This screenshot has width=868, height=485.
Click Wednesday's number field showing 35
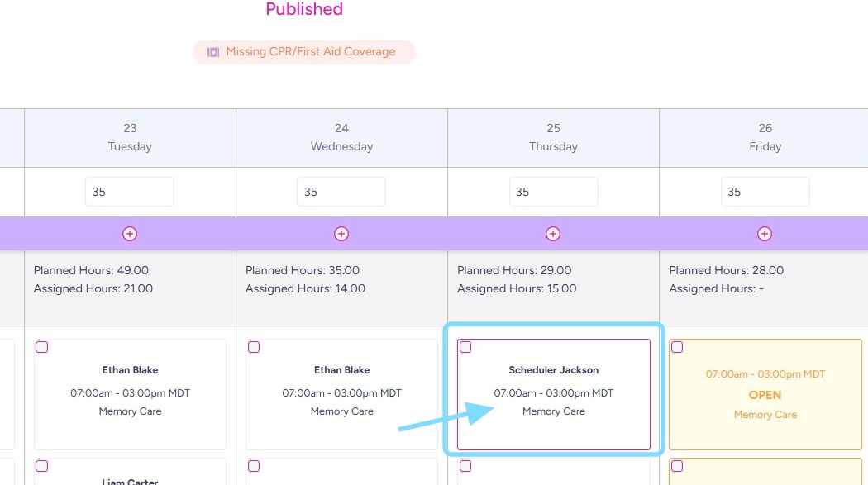click(x=341, y=192)
